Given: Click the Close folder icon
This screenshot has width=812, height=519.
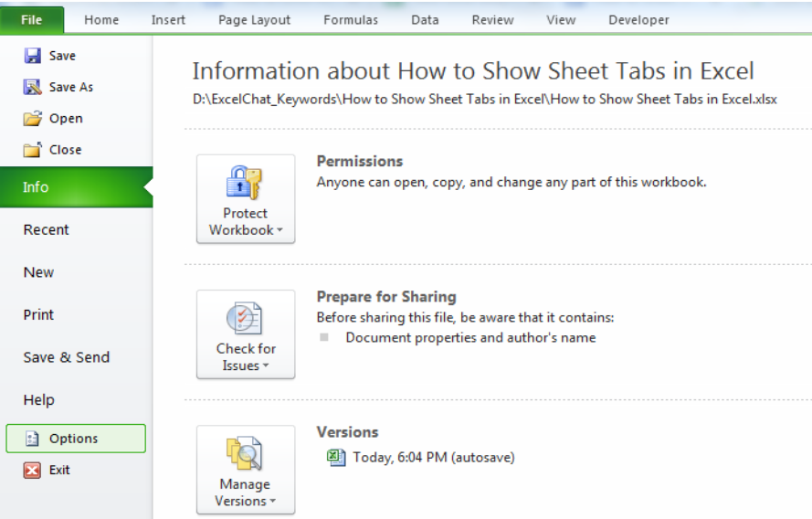Looking at the screenshot, I should click(x=33, y=149).
